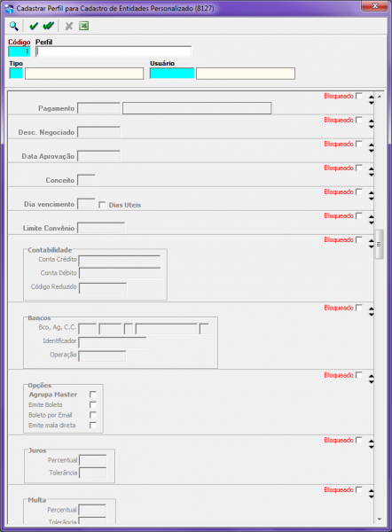The height and width of the screenshot is (532, 392).
Task: Click the up/down reorder arrows for Contabilidade section
Action: [371, 244]
